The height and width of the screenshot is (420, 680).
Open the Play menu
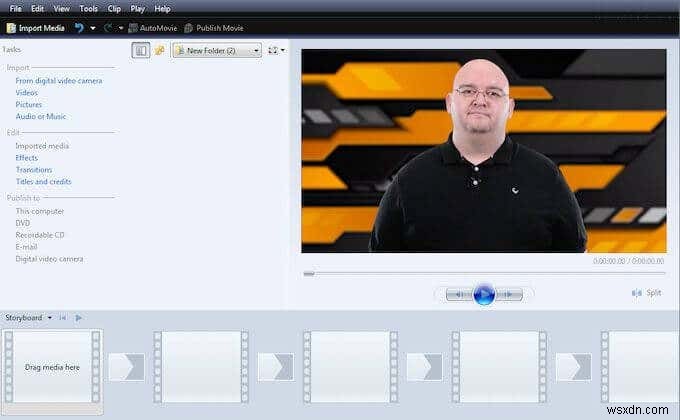click(x=138, y=9)
